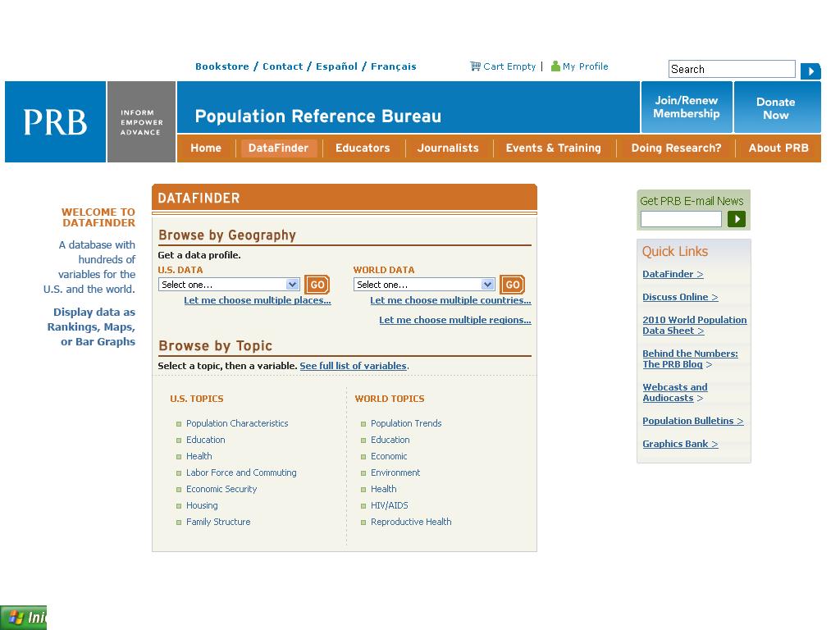Viewport: 840px width, 630px height.
Task: Click inside the Search input box
Action: coord(731,69)
